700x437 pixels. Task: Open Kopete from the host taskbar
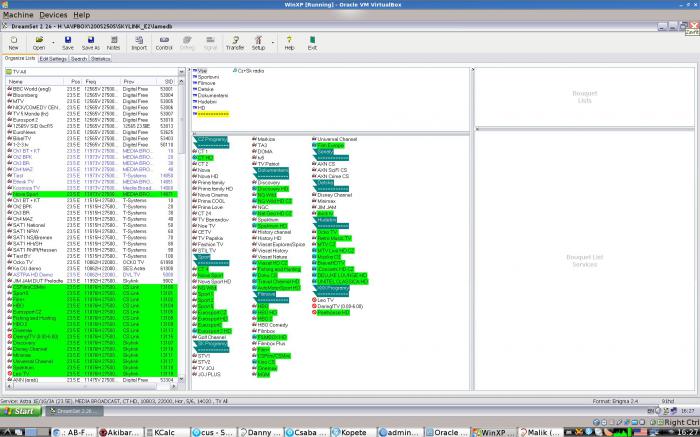(351, 432)
